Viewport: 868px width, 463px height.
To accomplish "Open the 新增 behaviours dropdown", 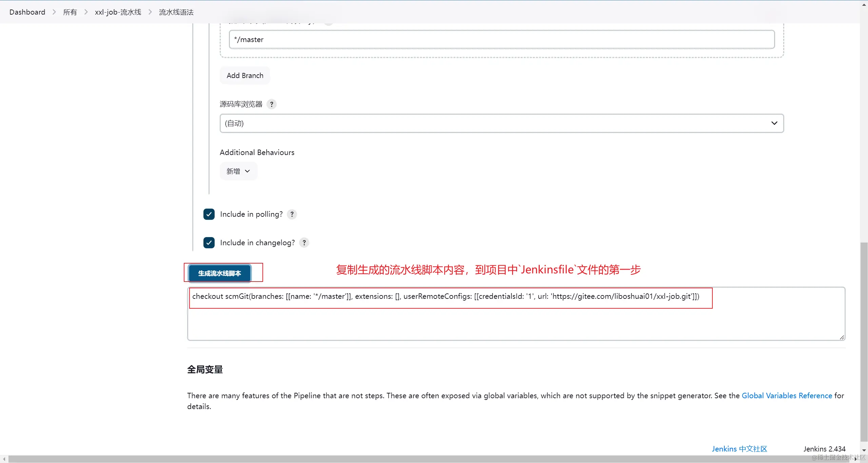I will pos(238,171).
